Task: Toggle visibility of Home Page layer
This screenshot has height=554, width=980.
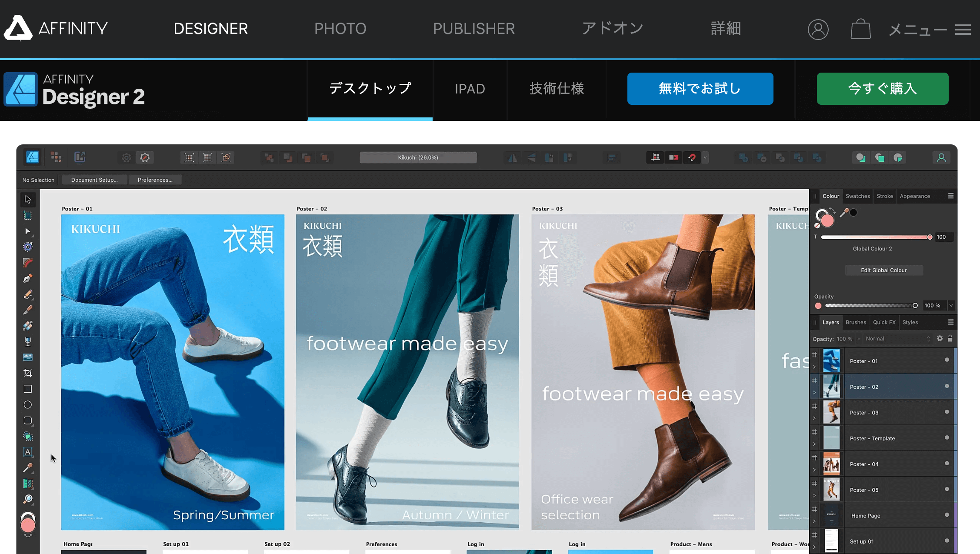Action: tap(947, 514)
